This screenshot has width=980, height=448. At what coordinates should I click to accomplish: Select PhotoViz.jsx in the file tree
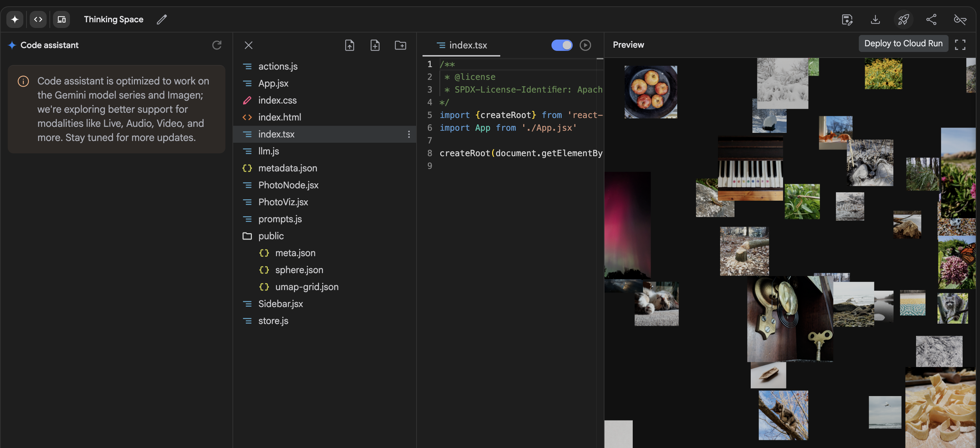[283, 202]
